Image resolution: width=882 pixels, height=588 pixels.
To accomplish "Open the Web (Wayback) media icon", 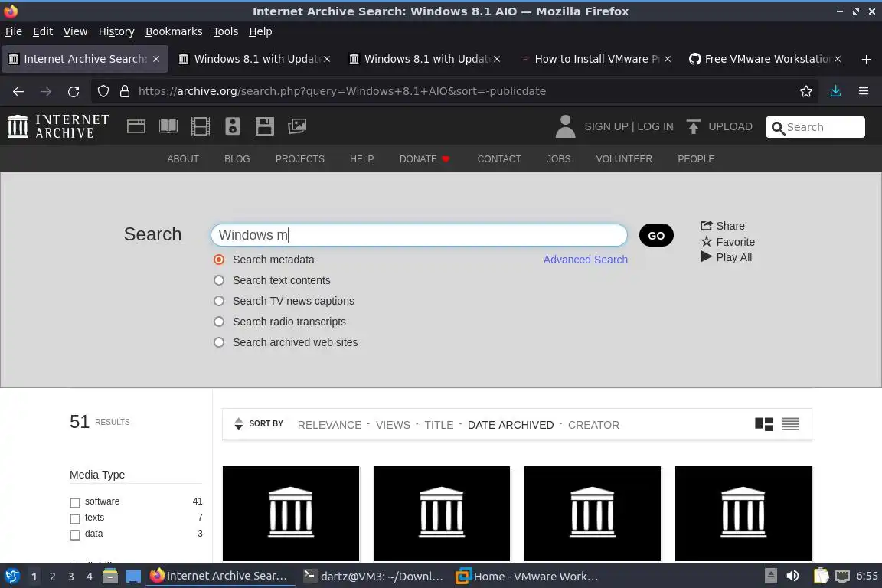I will tap(136, 126).
